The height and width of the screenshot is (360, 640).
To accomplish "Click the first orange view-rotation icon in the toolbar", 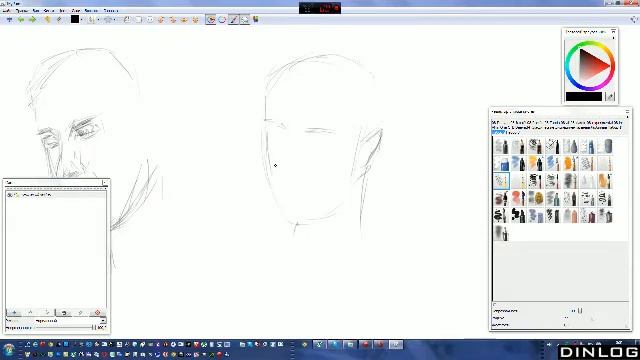I will [161, 19].
